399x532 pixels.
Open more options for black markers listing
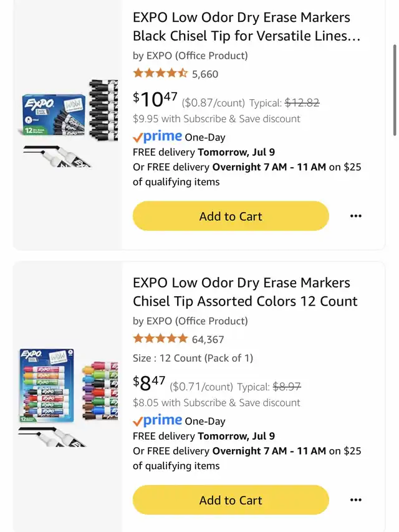(x=355, y=216)
